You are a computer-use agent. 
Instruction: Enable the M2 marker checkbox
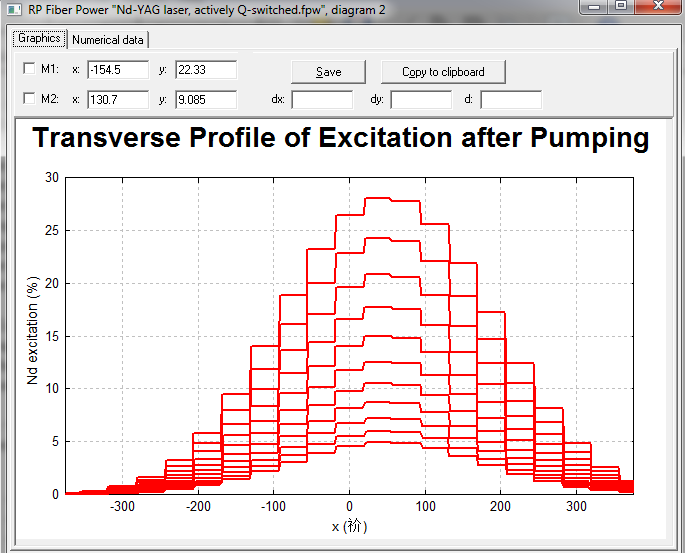[x=29, y=98]
